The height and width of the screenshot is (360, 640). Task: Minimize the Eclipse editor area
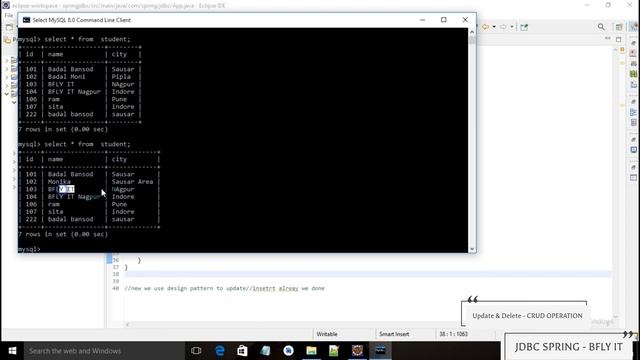click(x=608, y=38)
